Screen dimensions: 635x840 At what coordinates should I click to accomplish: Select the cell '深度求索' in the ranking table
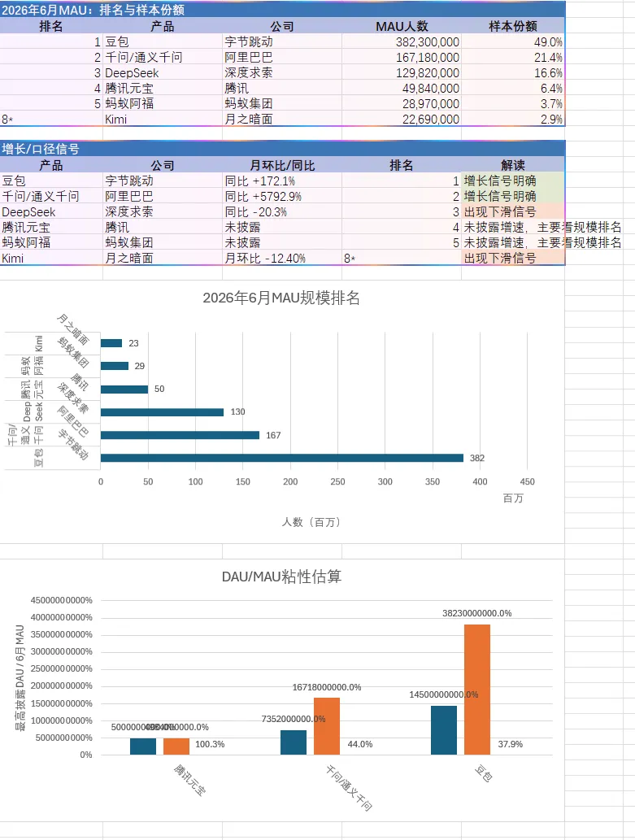point(282,73)
